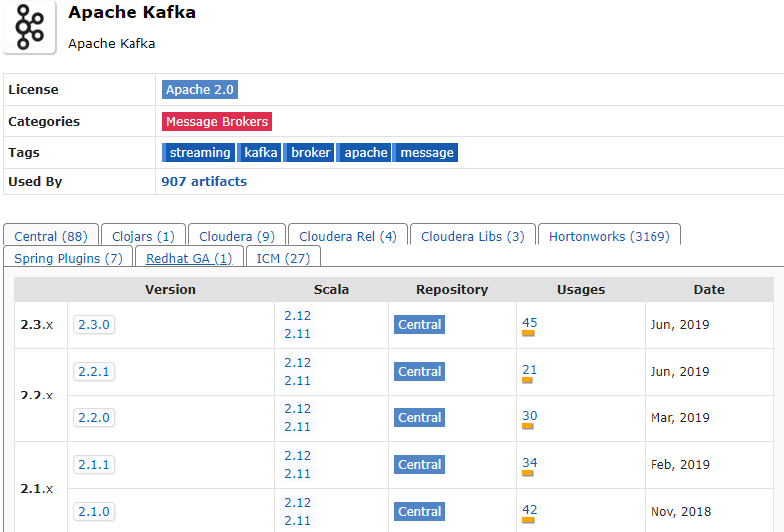Click the Version column header
This screenshot has height=532, width=784.
[170, 290]
